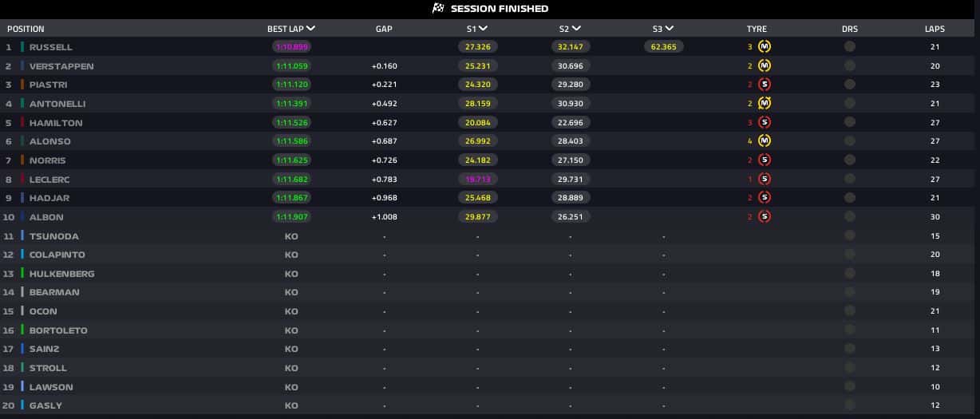Click Hamilton's soft tyre icon
The image size is (980, 419).
pos(765,122)
